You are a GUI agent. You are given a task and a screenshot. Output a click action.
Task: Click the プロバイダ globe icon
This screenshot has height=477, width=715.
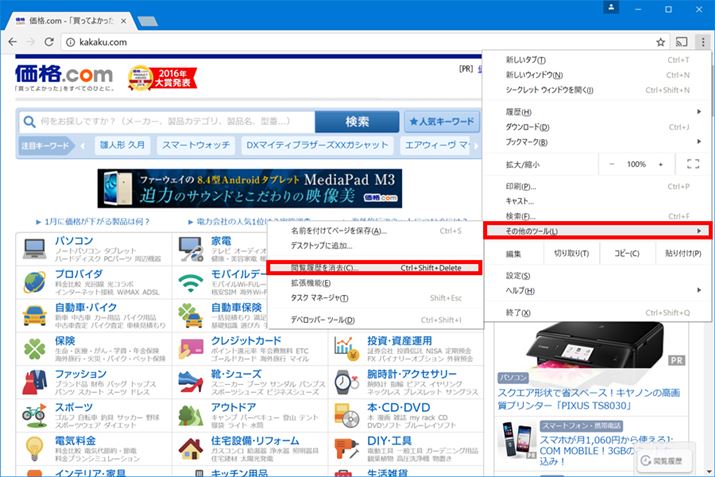pyautogui.click(x=35, y=282)
